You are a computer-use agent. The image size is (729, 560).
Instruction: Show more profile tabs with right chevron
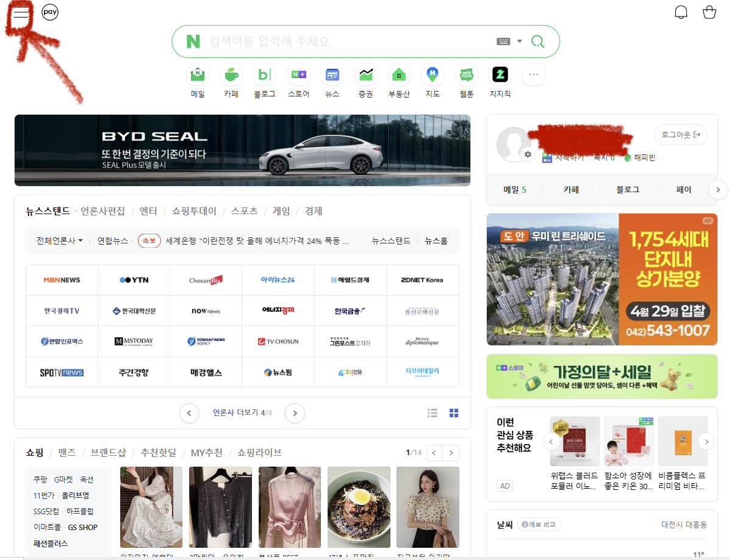(718, 190)
